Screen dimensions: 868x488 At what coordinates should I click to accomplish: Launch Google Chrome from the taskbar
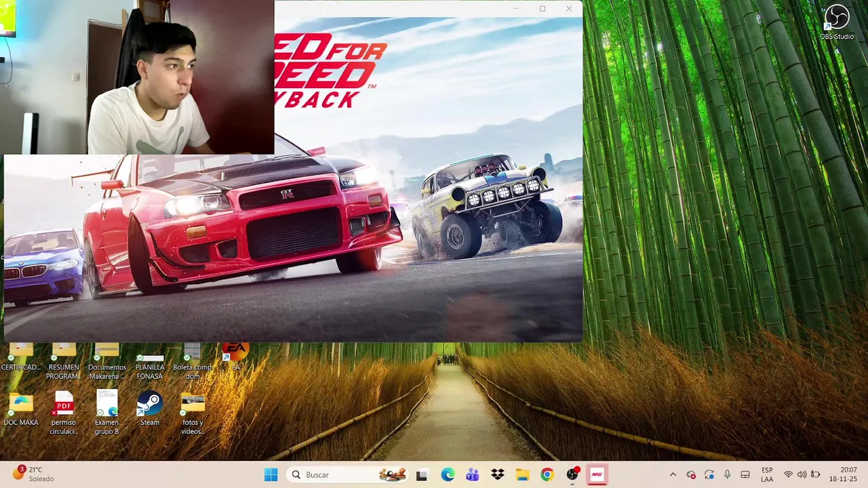click(x=547, y=474)
